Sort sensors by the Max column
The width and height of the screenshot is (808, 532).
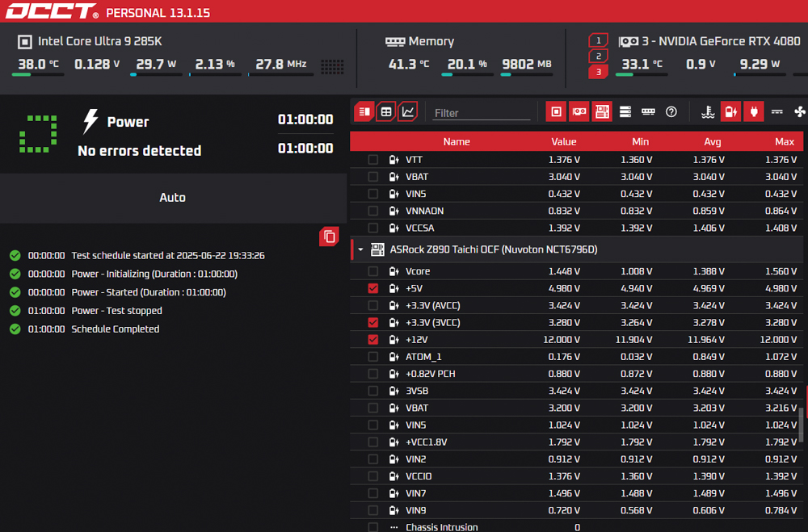(785, 141)
